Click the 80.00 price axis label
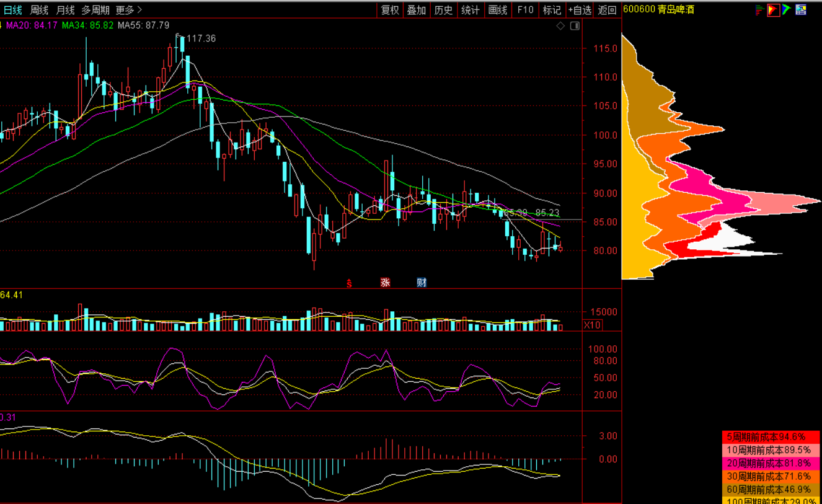The width and height of the screenshot is (822, 504). click(x=604, y=251)
